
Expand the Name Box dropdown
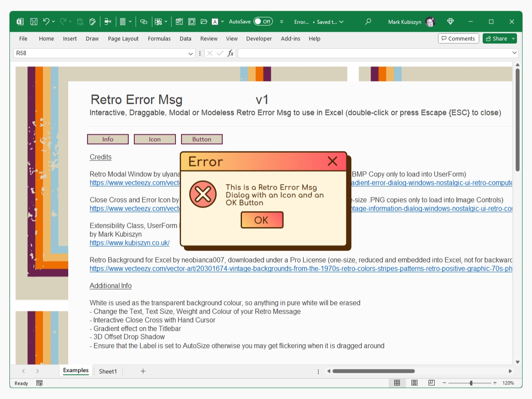pyautogui.click(x=190, y=53)
